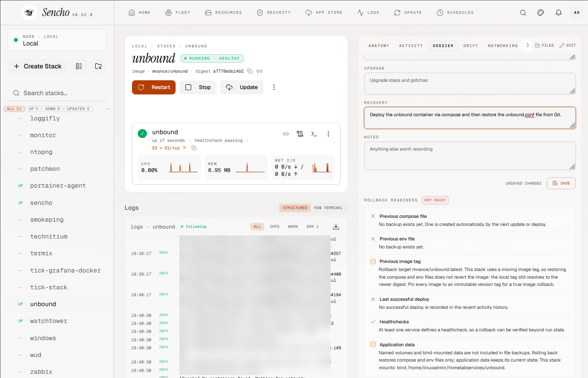This screenshot has height=378, width=588.
Task: Click the Upgrade steps text area
Action: coord(470,83)
